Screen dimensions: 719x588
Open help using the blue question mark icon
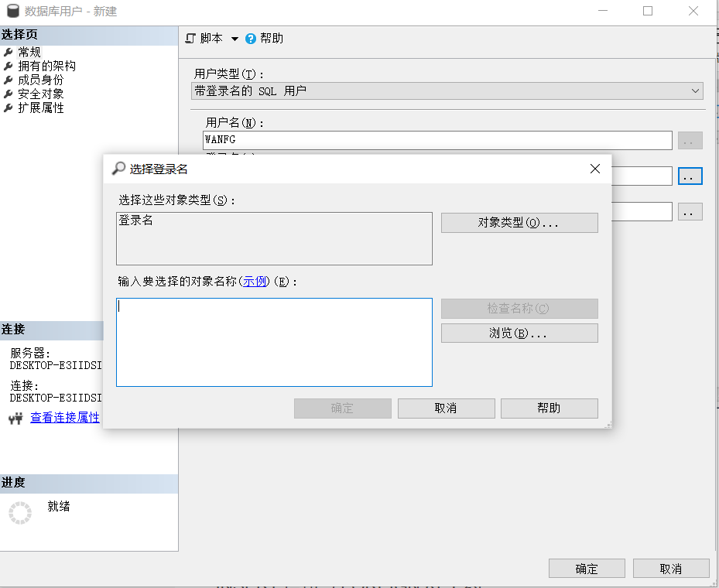tap(249, 36)
